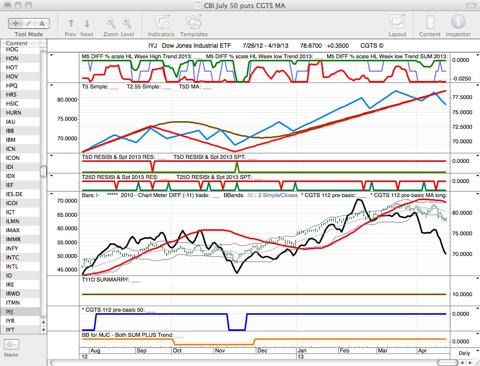Click the zoom out magnifier icon

[x=111, y=23]
